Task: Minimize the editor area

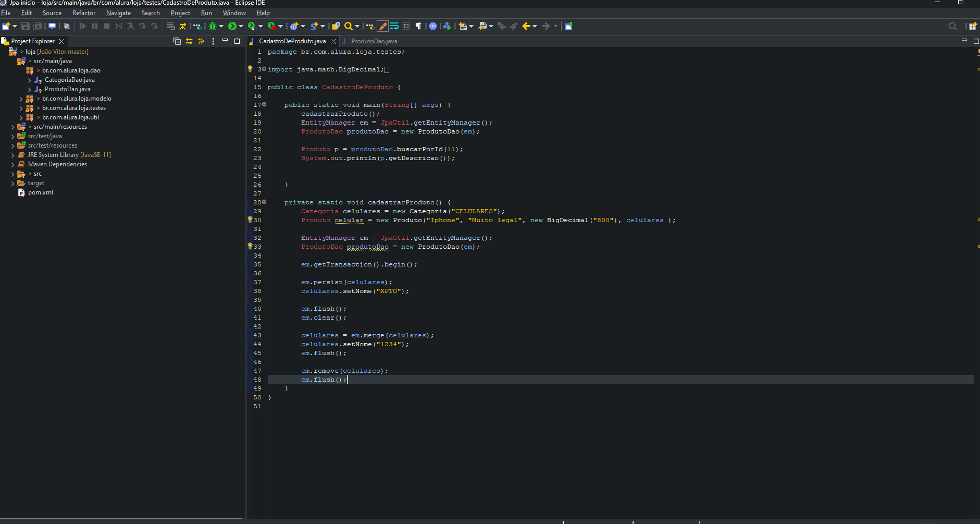Action: 964,41
